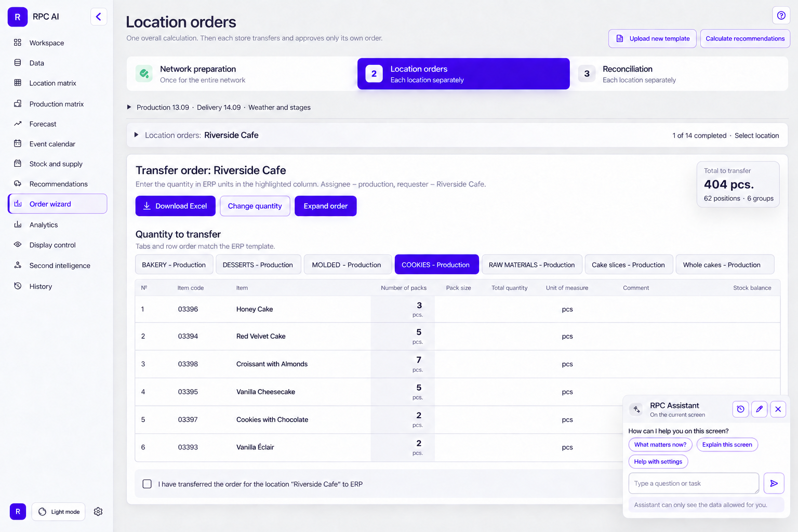Click the History clock icon

[x=18, y=286]
